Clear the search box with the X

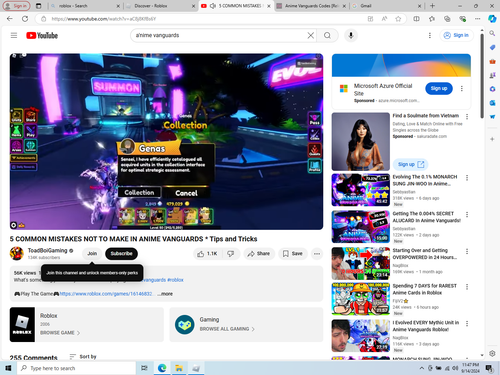pyautogui.click(x=310, y=35)
